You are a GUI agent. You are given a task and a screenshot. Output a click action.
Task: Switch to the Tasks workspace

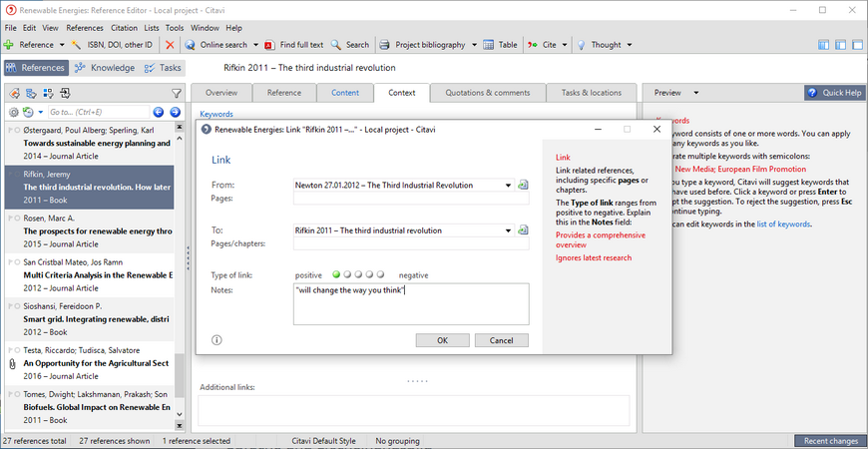pyautogui.click(x=163, y=68)
